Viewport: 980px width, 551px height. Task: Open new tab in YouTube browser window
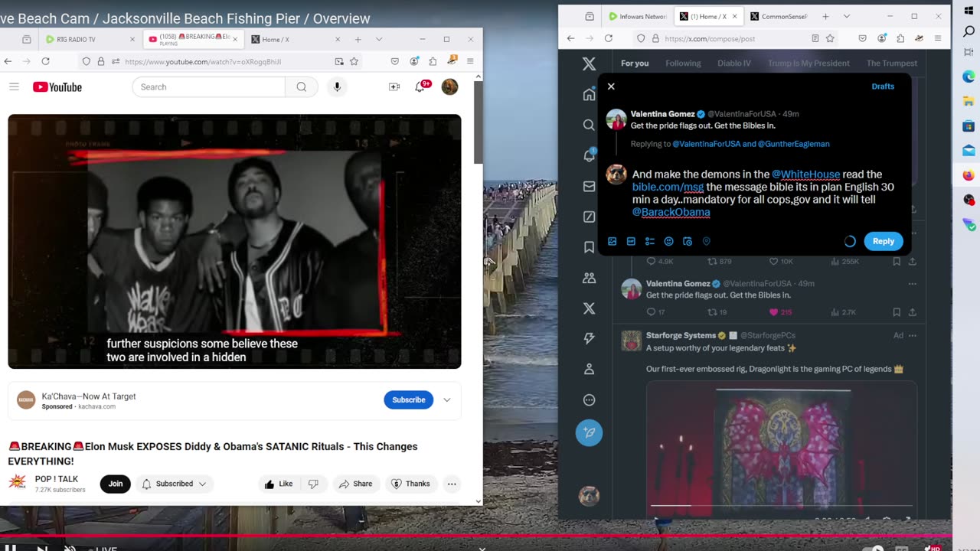(x=358, y=39)
